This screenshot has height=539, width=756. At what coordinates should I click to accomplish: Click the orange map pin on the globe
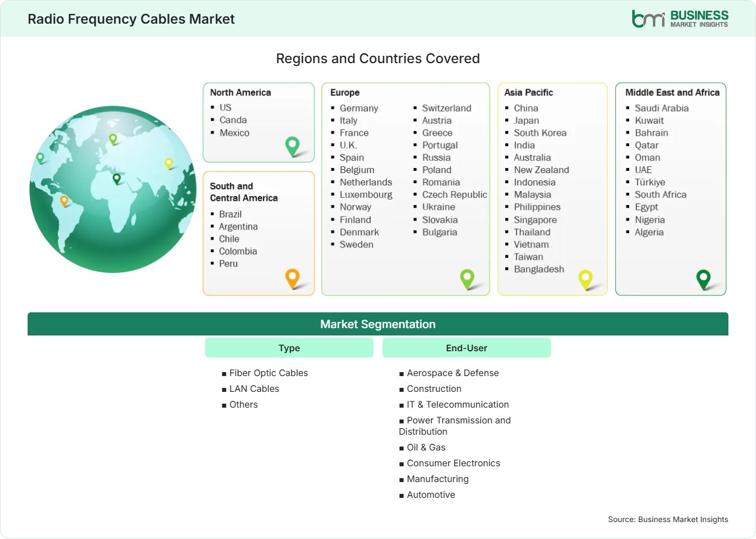click(64, 201)
